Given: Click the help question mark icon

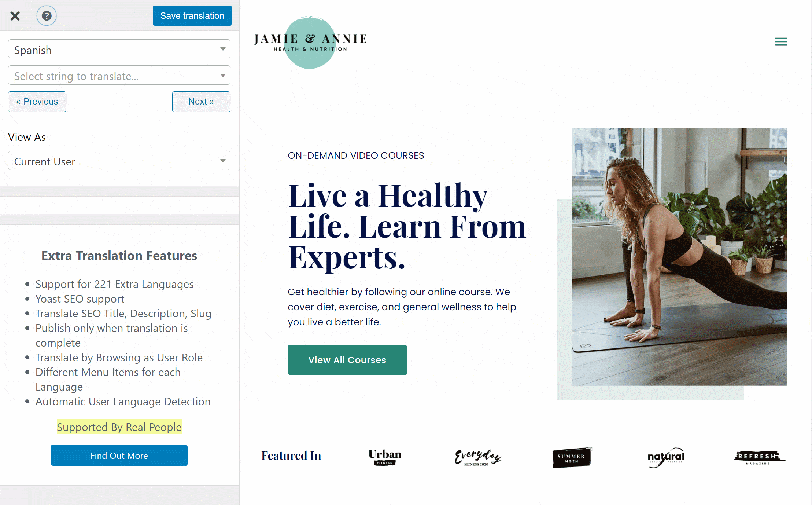Looking at the screenshot, I should tap(46, 15).
